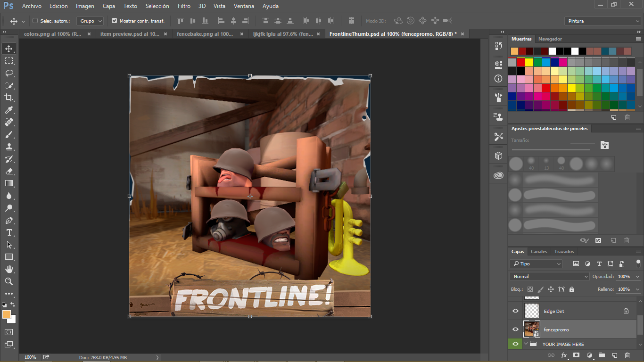Select the Hand tool

[x=9, y=269]
